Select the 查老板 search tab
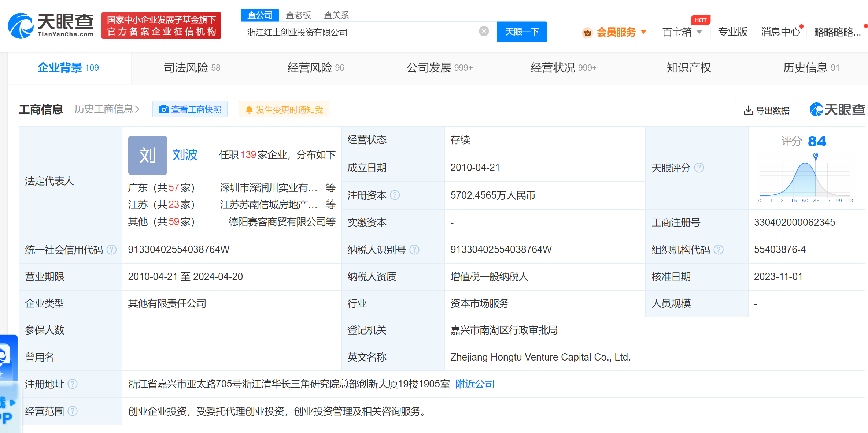 pos(298,15)
